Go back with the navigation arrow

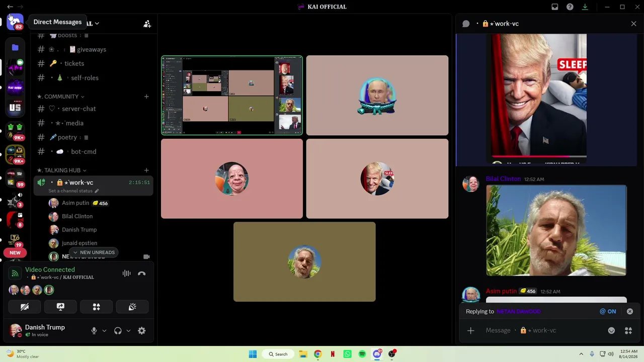click(x=10, y=7)
